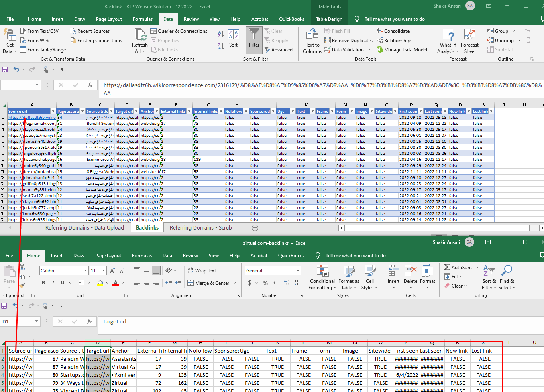Click From Table/Range button
This screenshot has height=392, width=544.
pos(43,50)
